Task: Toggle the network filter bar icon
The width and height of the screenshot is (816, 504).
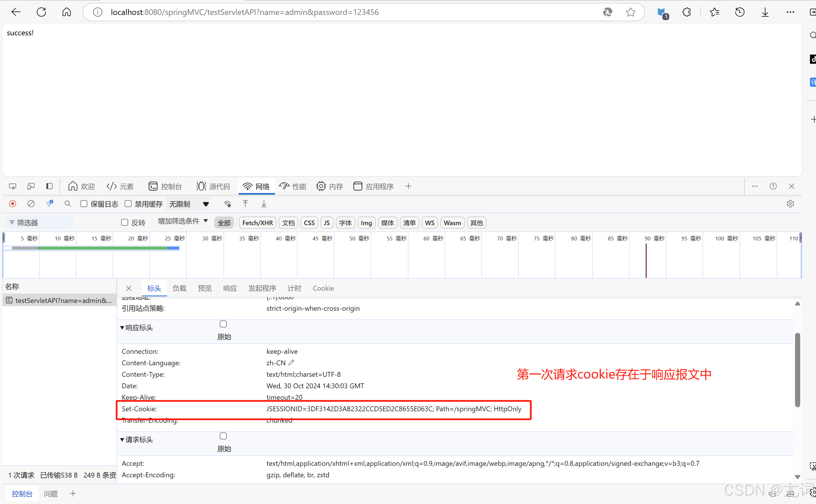Action: pyautogui.click(x=49, y=204)
